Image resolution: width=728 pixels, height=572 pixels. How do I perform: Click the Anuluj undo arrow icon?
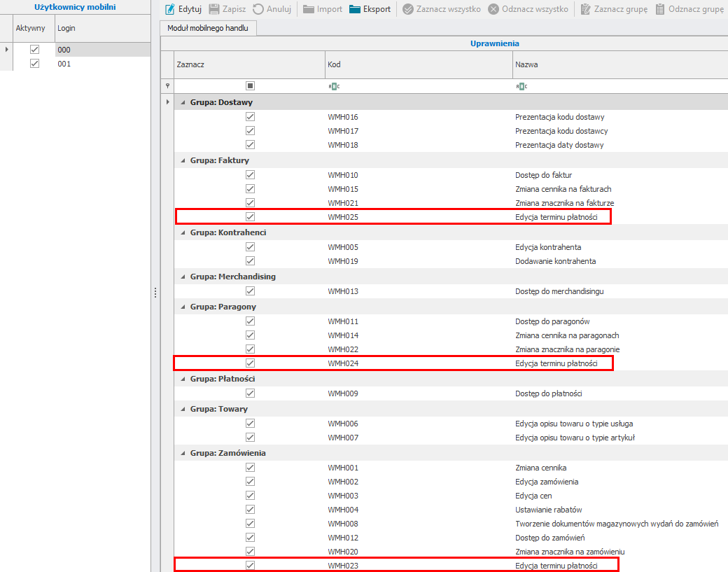tap(258, 9)
